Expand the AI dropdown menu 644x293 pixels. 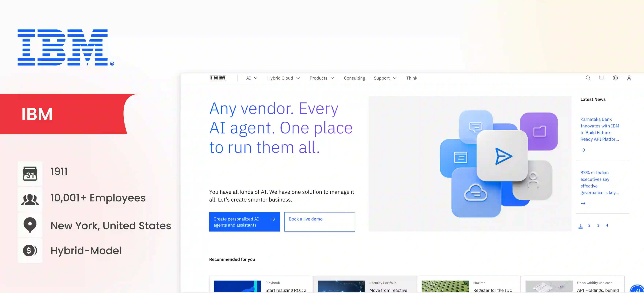tap(251, 78)
